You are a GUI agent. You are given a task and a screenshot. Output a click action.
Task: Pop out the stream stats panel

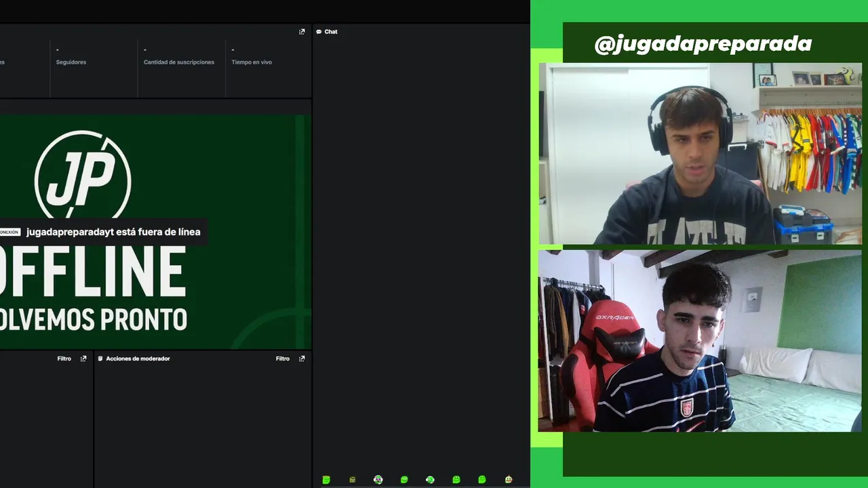302,32
